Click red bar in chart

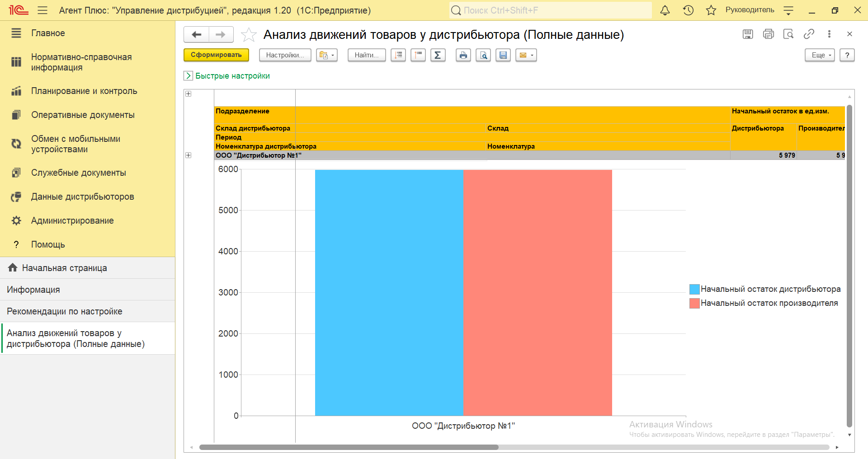(x=538, y=293)
